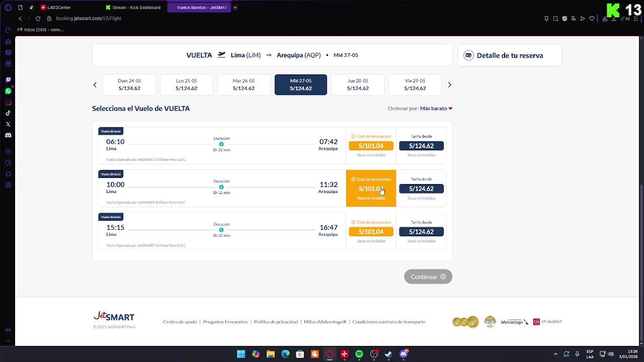Open the clock showing 13:26
The height and width of the screenshot is (362, 644).
(628, 354)
